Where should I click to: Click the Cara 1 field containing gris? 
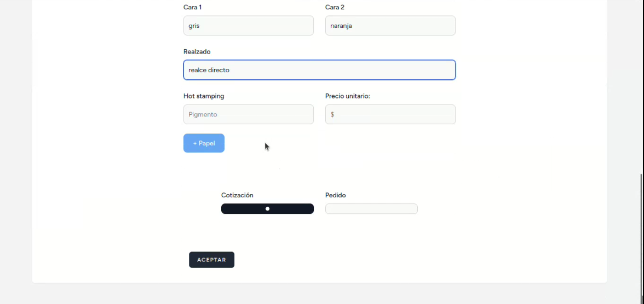(248, 26)
